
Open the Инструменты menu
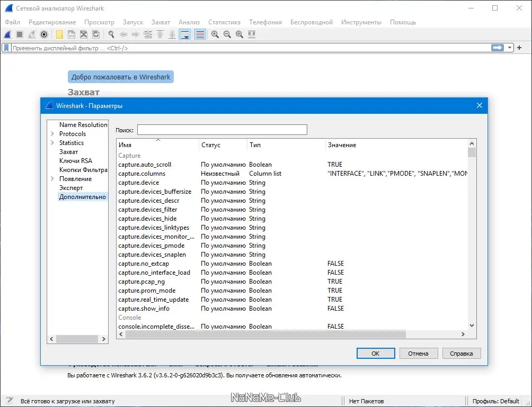click(x=361, y=22)
